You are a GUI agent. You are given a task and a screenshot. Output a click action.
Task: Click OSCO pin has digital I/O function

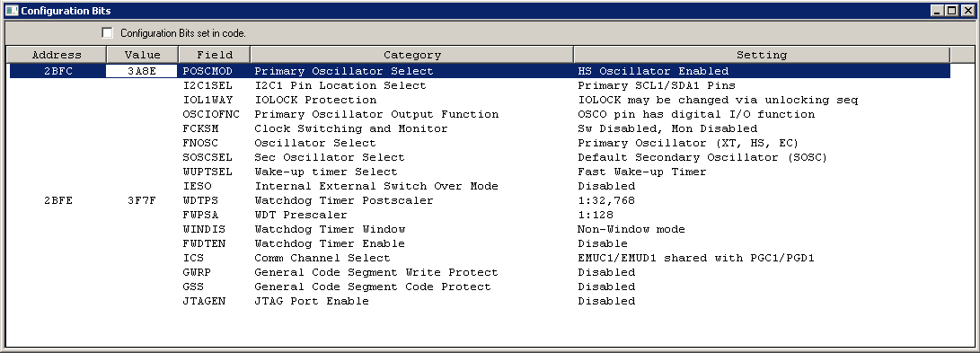[x=696, y=114]
